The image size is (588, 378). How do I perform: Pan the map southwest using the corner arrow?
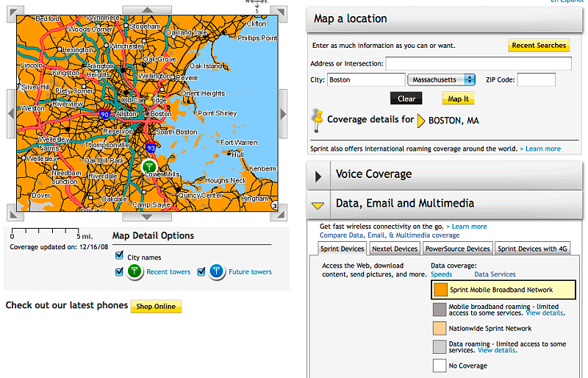coord(15,213)
